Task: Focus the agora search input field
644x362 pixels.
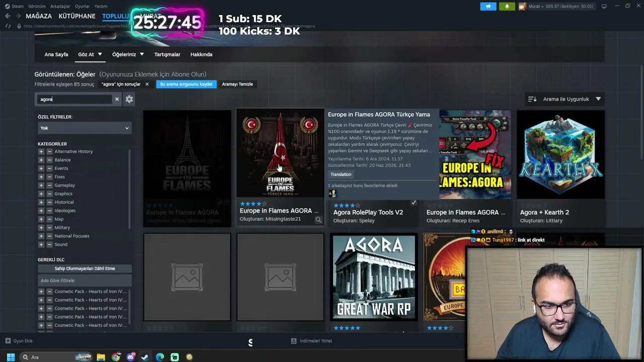Action: [75, 99]
